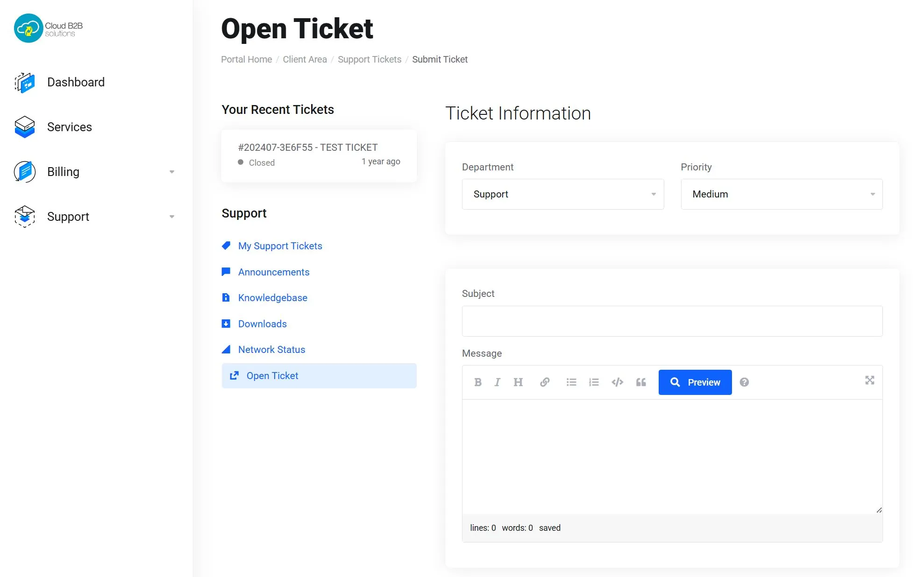
Task: Click the Dashboard sidebar icon
Action: [x=25, y=83]
